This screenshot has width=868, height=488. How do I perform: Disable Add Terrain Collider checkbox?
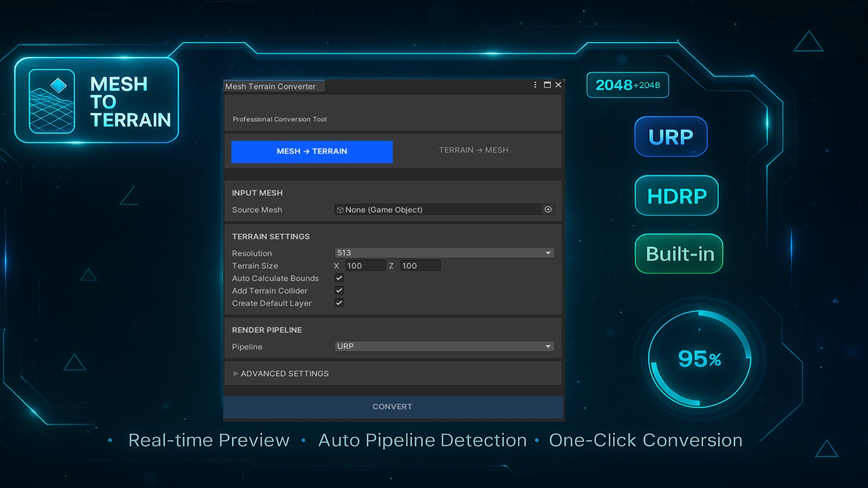[339, 290]
